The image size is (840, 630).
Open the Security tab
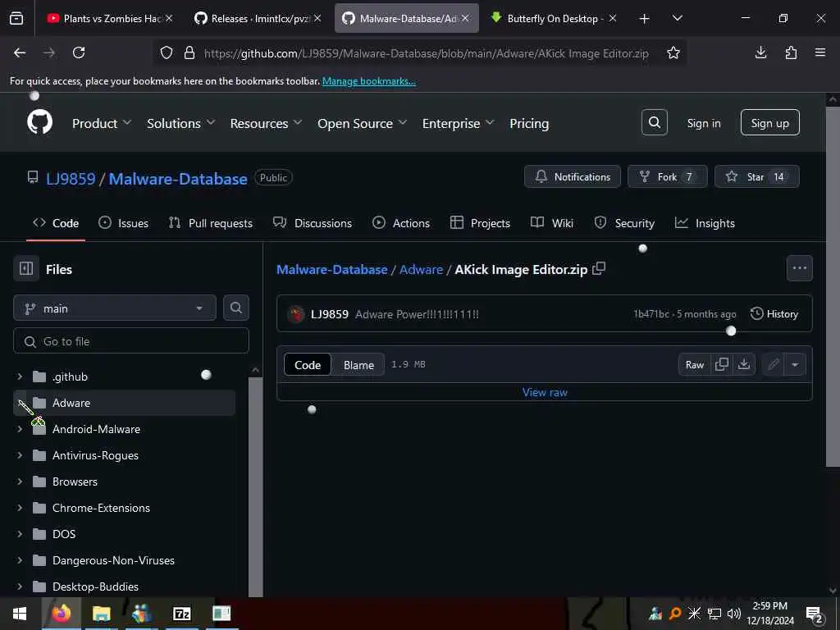coord(624,223)
